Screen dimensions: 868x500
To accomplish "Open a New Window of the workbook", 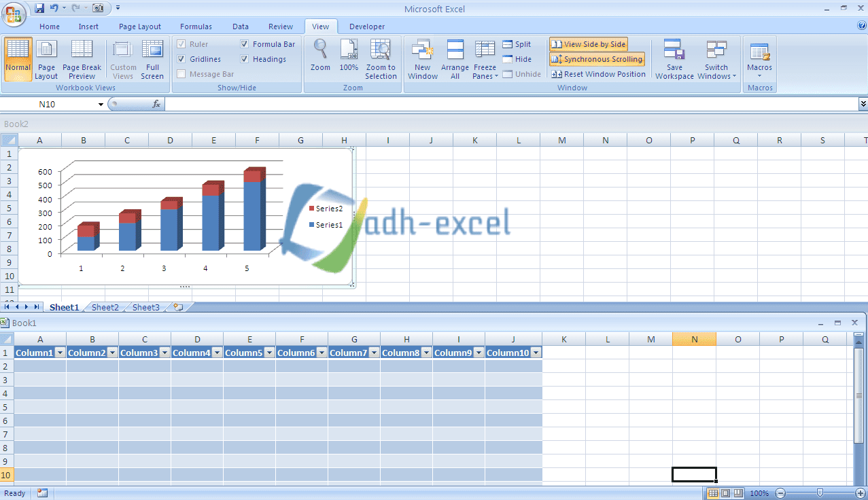I will pos(422,59).
